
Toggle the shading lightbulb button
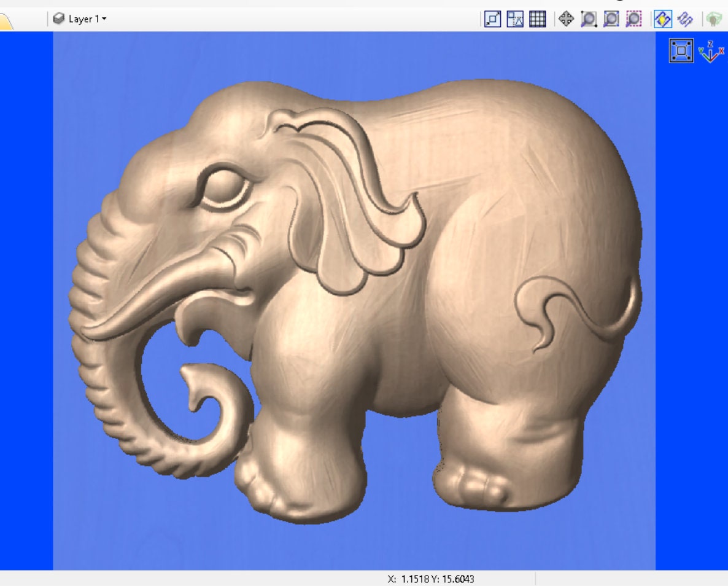coord(662,19)
